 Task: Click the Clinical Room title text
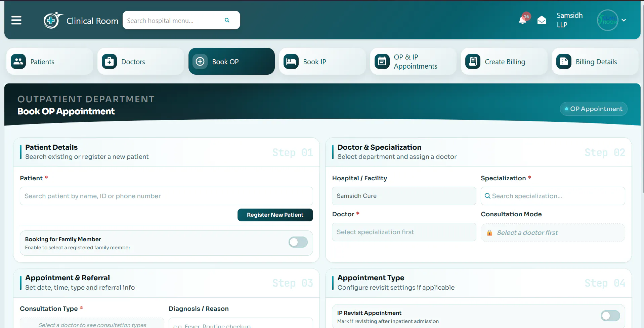point(92,21)
